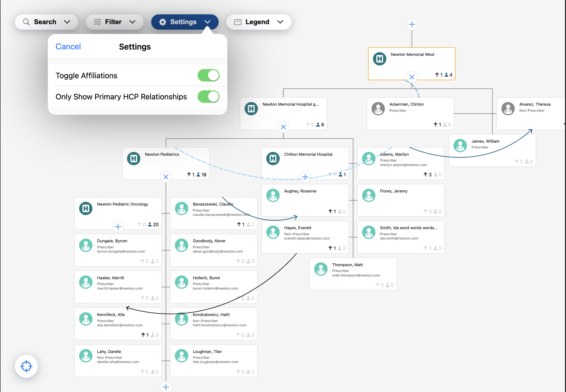Click the Filter sliders icon
Image resolution: width=566 pixels, height=392 pixels.
(x=97, y=22)
